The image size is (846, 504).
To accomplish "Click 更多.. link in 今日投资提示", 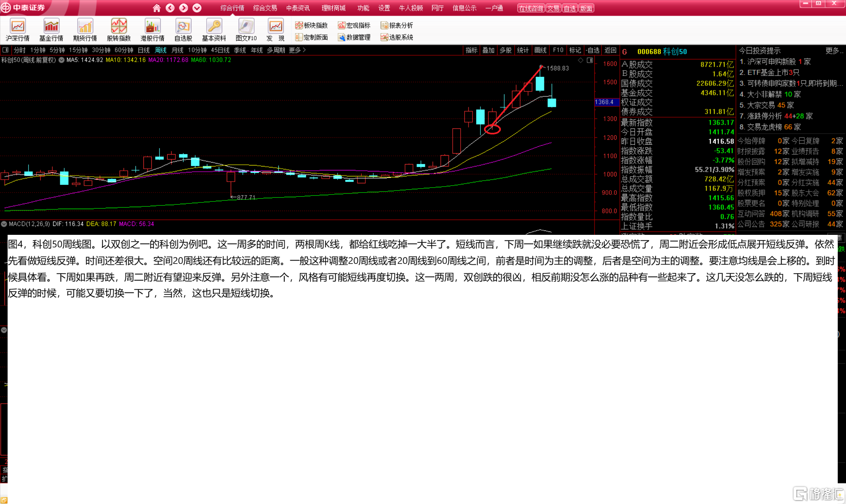I will (834, 51).
